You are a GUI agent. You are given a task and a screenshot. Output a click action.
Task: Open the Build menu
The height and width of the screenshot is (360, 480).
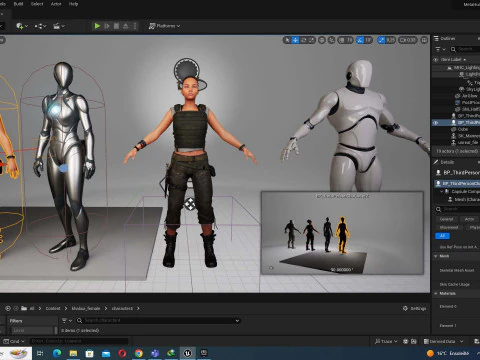tap(18, 4)
